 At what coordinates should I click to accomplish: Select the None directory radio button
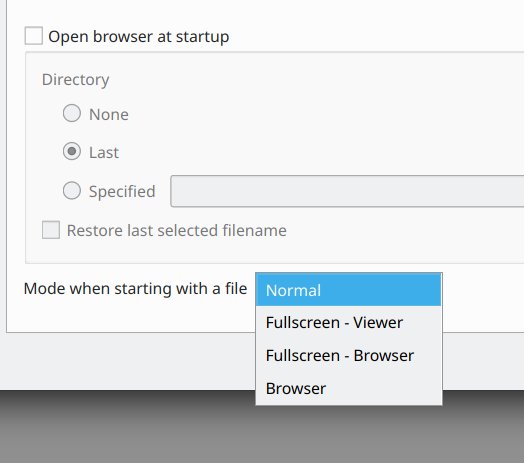(72, 113)
